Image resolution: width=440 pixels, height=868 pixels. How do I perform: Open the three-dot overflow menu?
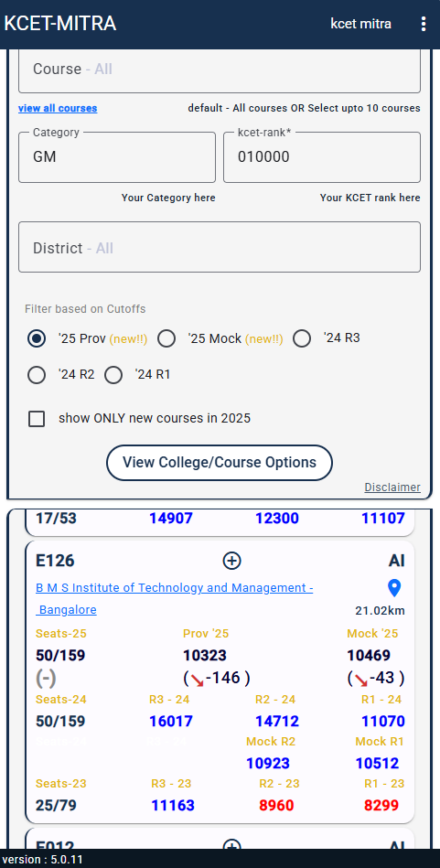coord(424,24)
